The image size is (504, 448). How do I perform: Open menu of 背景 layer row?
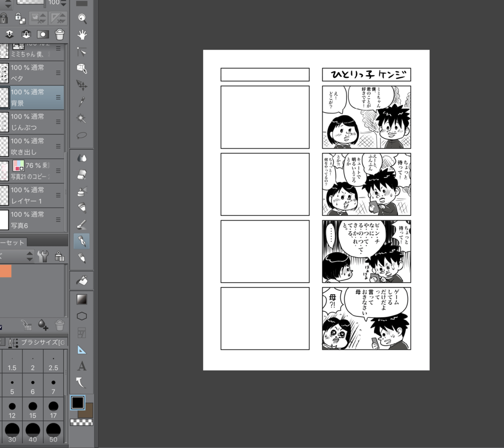pos(58,97)
